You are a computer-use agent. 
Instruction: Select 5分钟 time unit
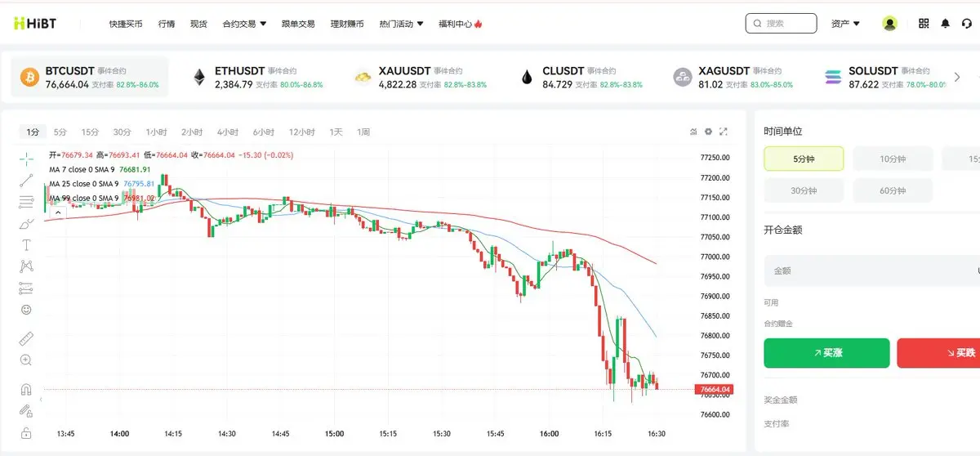pyautogui.click(x=804, y=159)
